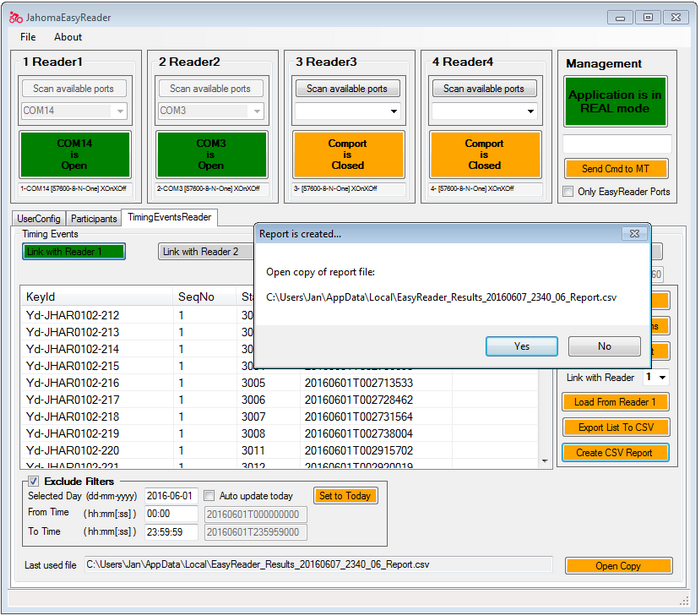Click the KeyId column header
The height and width of the screenshot is (616, 700).
click(97, 297)
